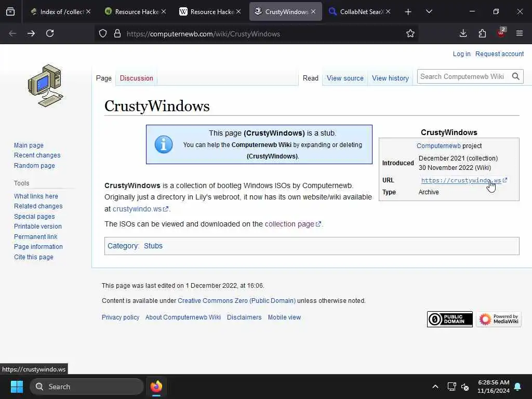The image size is (532, 399).
Task: Open Recent changes in sidebar
Action: click(x=37, y=155)
